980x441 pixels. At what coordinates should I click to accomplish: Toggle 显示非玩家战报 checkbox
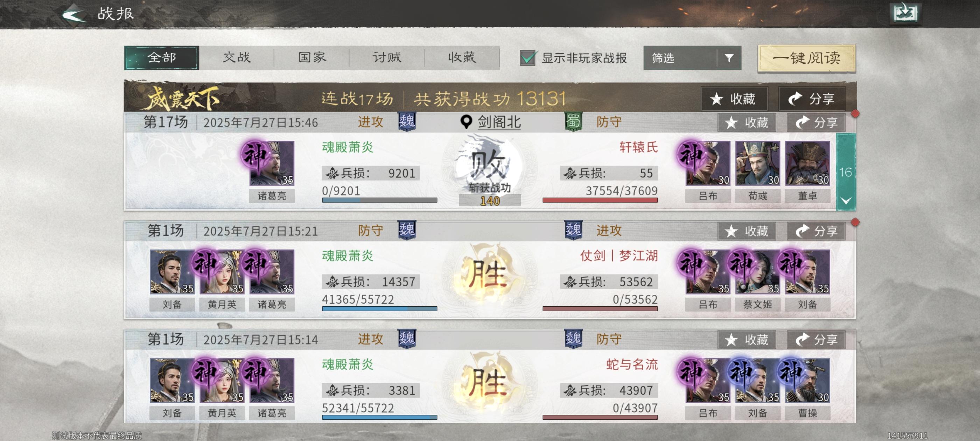click(528, 58)
